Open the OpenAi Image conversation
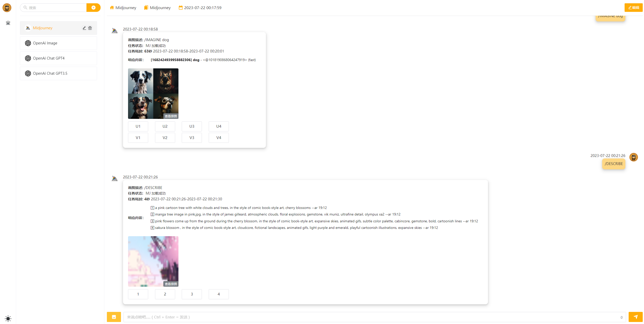The image size is (644, 324). point(58,43)
